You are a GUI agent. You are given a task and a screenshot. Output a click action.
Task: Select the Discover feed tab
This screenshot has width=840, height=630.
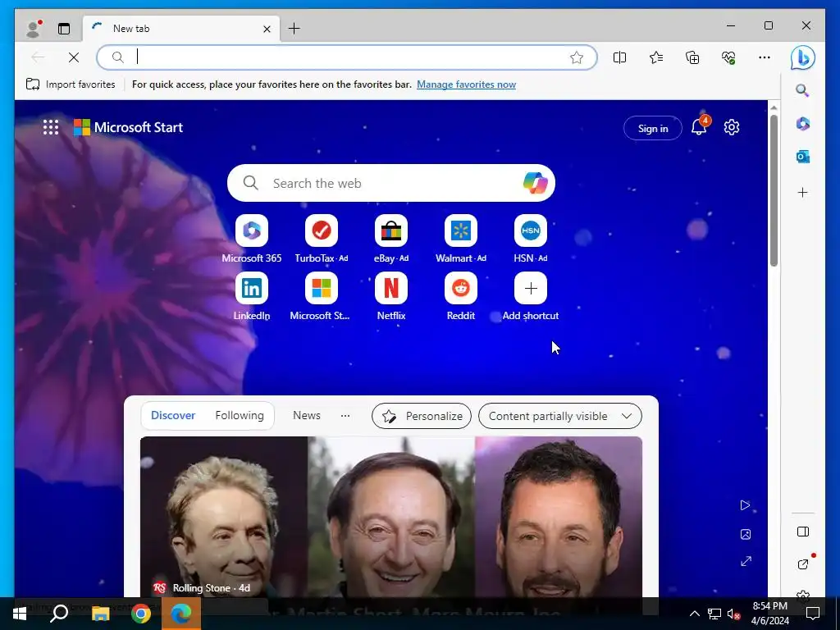[173, 415]
